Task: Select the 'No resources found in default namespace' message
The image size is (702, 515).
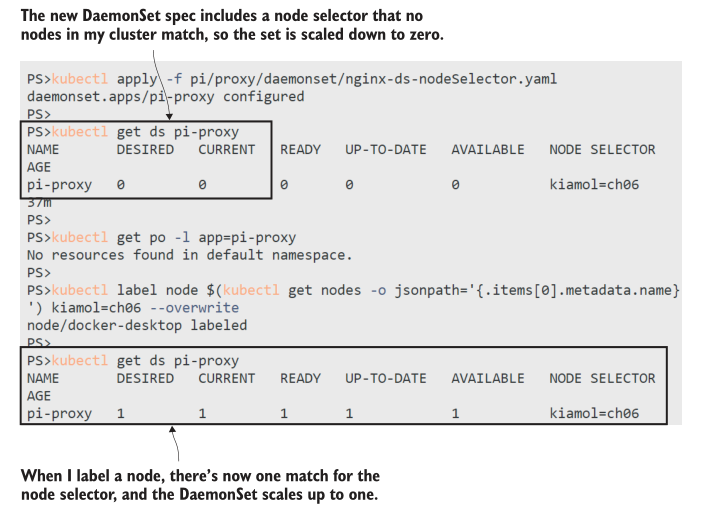Action: [190, 255]
